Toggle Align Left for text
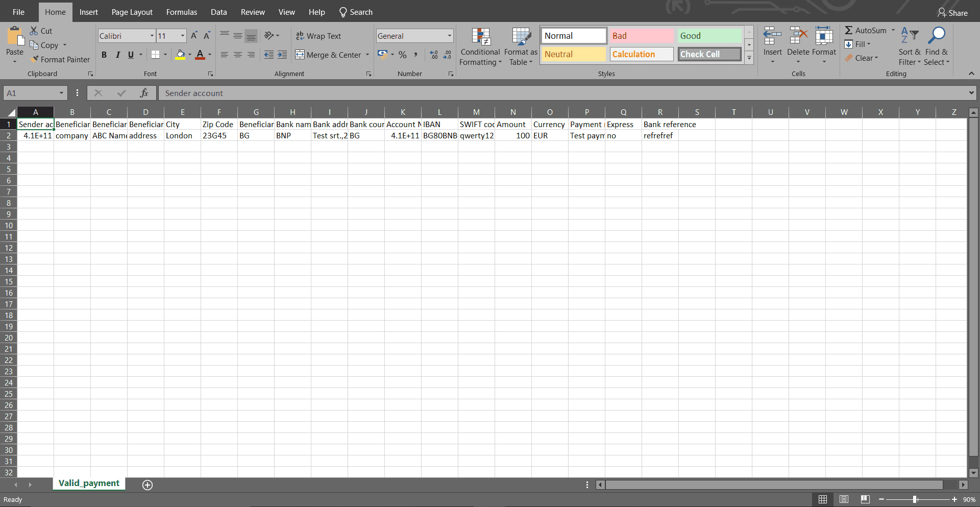The height and width of the screenshot is (507, 980). (x=225, y=55)
